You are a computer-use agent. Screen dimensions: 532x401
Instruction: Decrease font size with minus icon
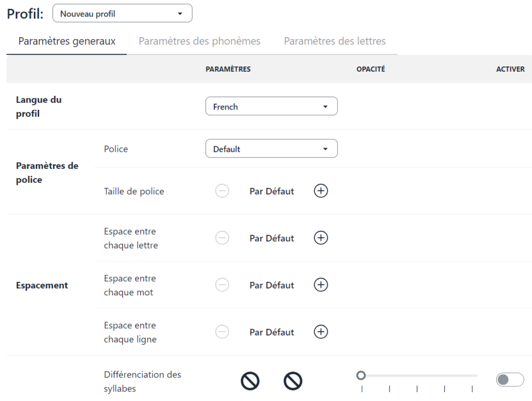tap(222, 191)
